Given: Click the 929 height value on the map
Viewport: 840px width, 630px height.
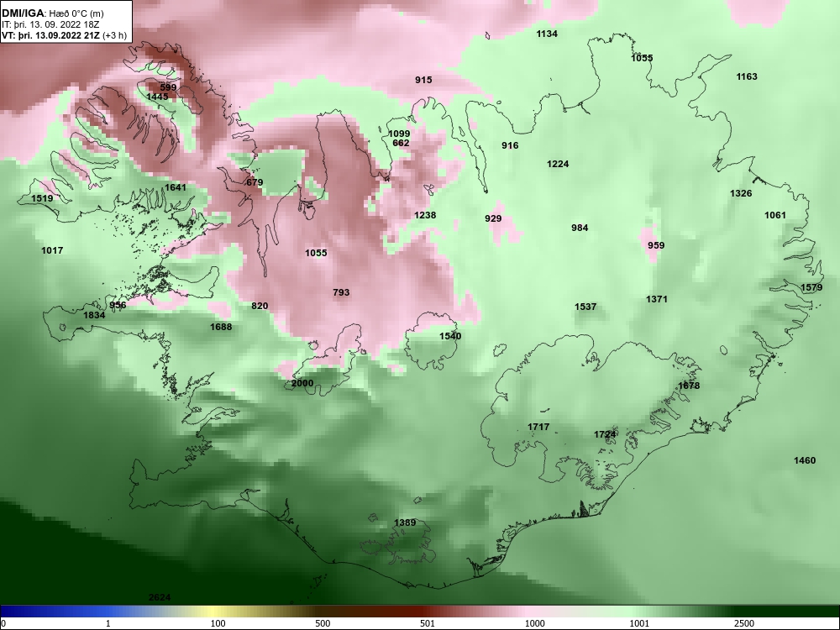Looking at the screenshot, I should (493, 218).
